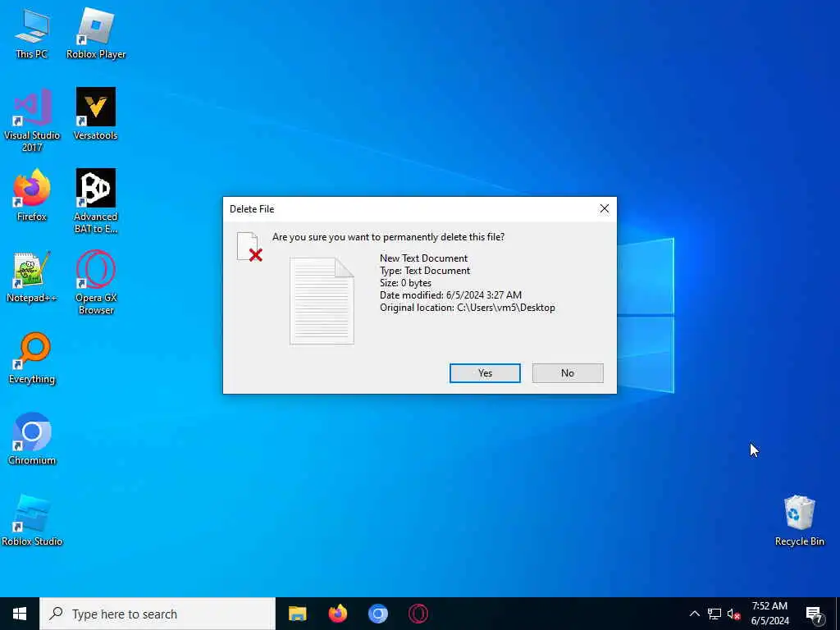Select the Everything search shortcut

(x=32, y=358)
